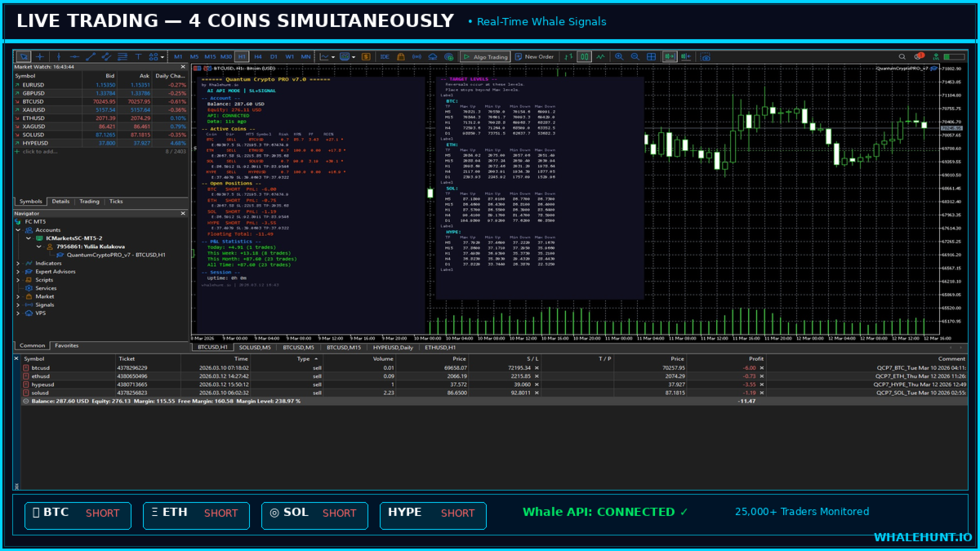
Task: Click the New Order button
Action: (x=535, y=56)
